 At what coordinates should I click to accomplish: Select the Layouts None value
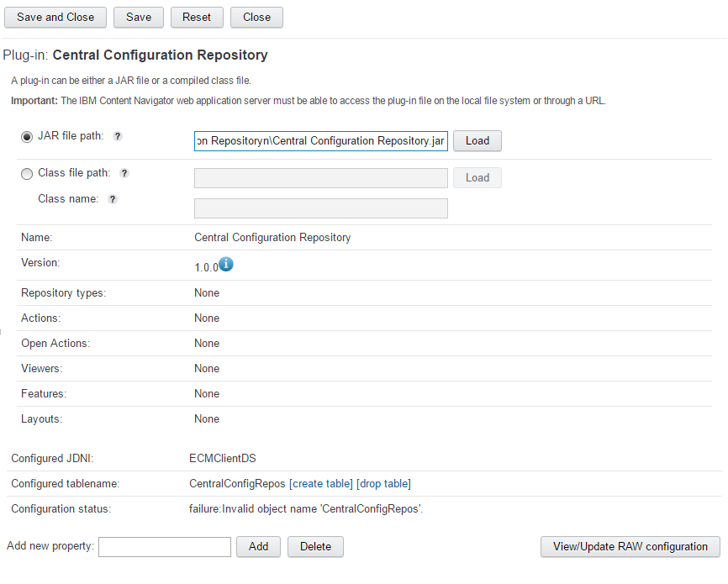pos(207,418)
